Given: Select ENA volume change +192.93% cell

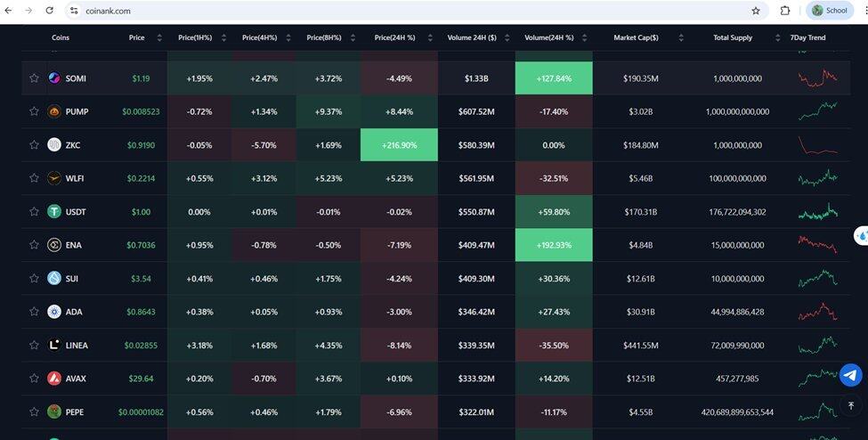Looking at the screenshot, I should [554, 245].
